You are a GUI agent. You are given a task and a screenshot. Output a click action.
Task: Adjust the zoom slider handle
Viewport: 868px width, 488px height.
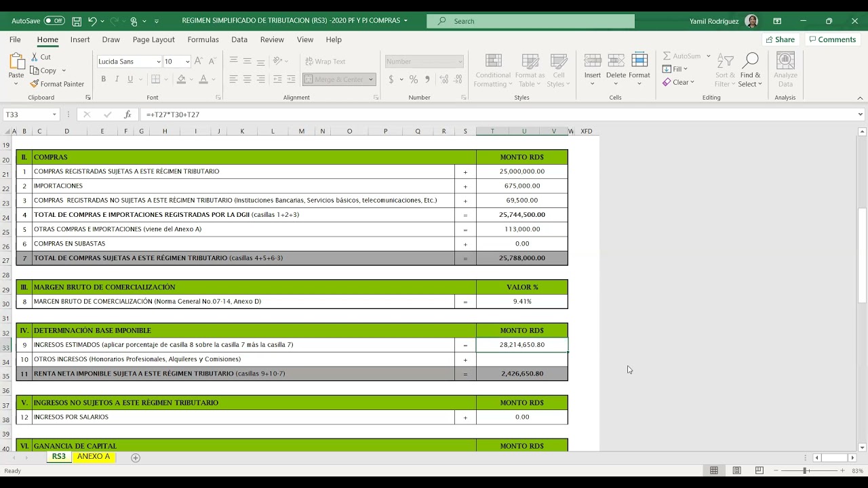805,470
